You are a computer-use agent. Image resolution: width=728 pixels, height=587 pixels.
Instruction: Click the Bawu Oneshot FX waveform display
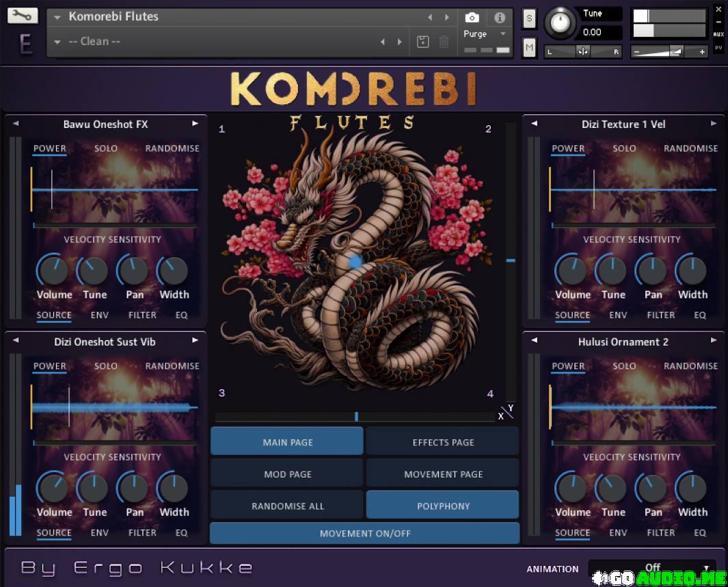pyautogui.click(x=115, y=190)
